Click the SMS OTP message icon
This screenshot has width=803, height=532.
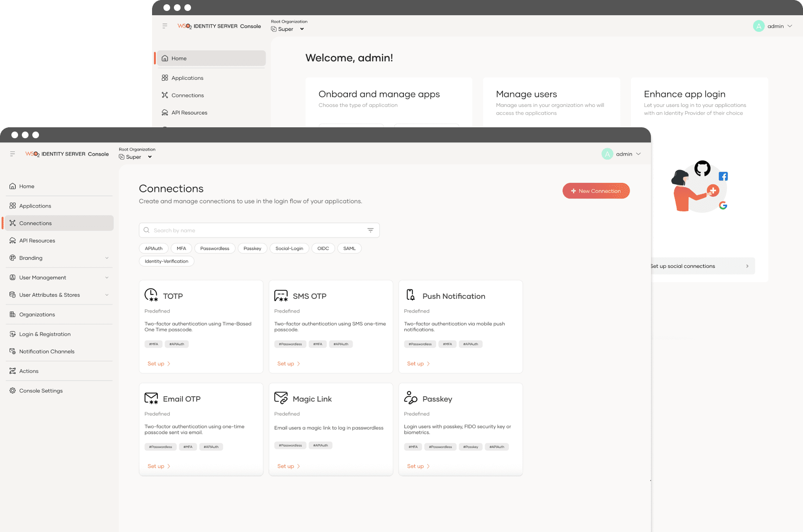tap(281, 296)
